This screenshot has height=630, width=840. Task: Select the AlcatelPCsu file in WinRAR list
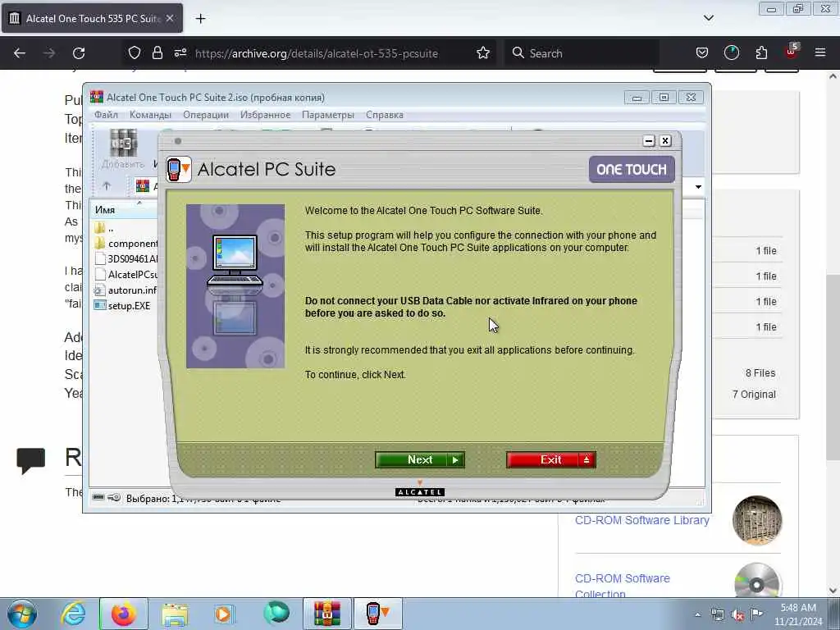[126, 275]
